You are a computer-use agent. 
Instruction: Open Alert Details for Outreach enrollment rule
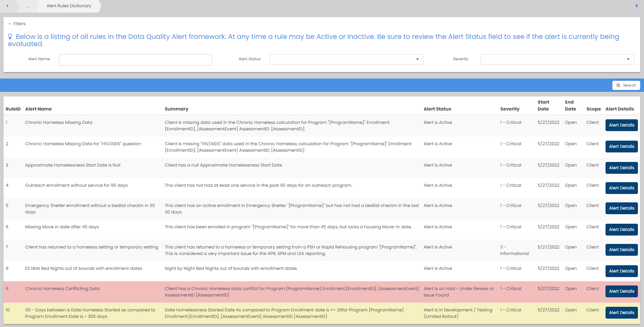click(x=621, y=188)
